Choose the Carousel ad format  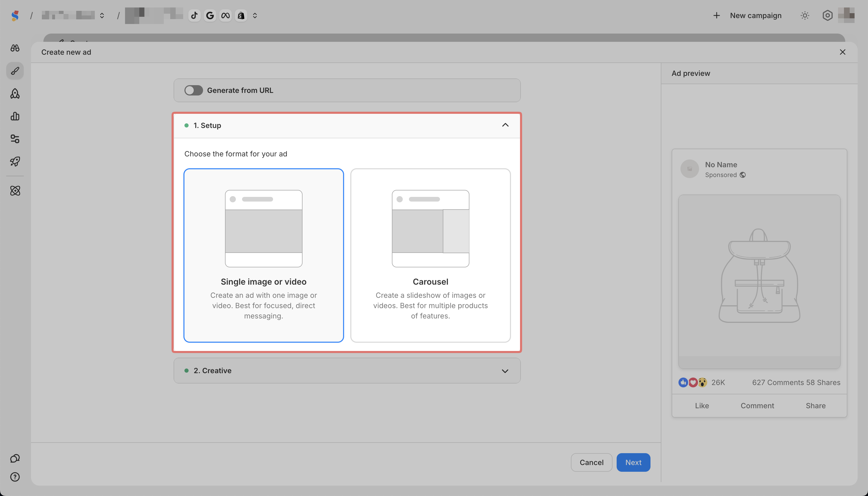430,255
